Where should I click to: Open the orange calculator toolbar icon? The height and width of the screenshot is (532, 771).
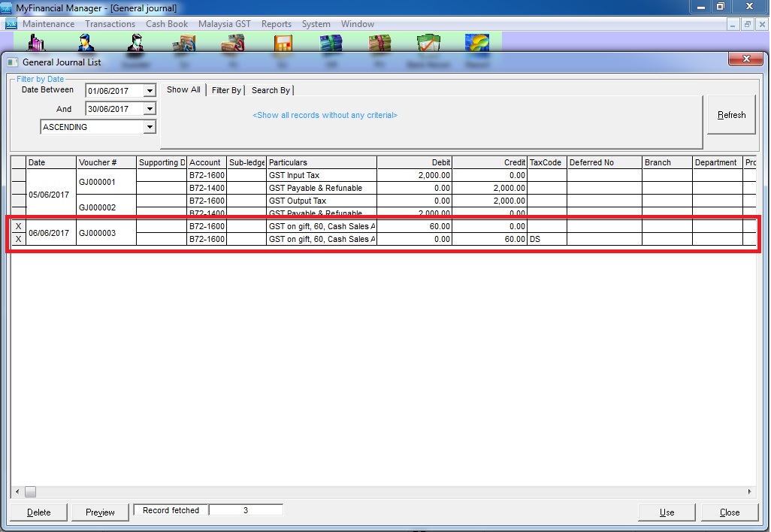pyautogui.click(x=283, y=43)
